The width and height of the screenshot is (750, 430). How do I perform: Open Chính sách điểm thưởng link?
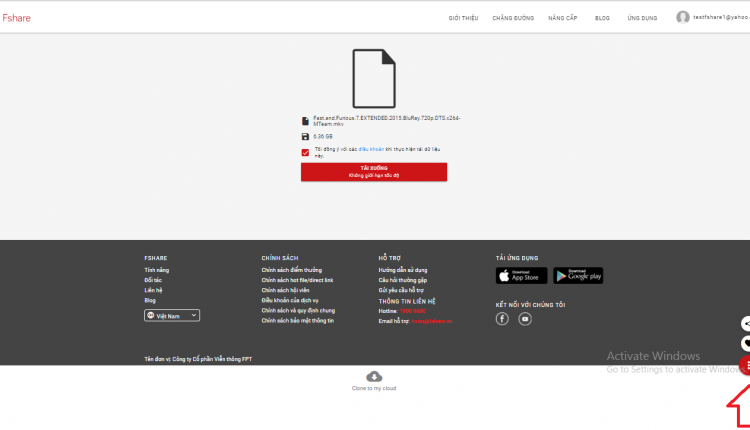coord(292,270)
